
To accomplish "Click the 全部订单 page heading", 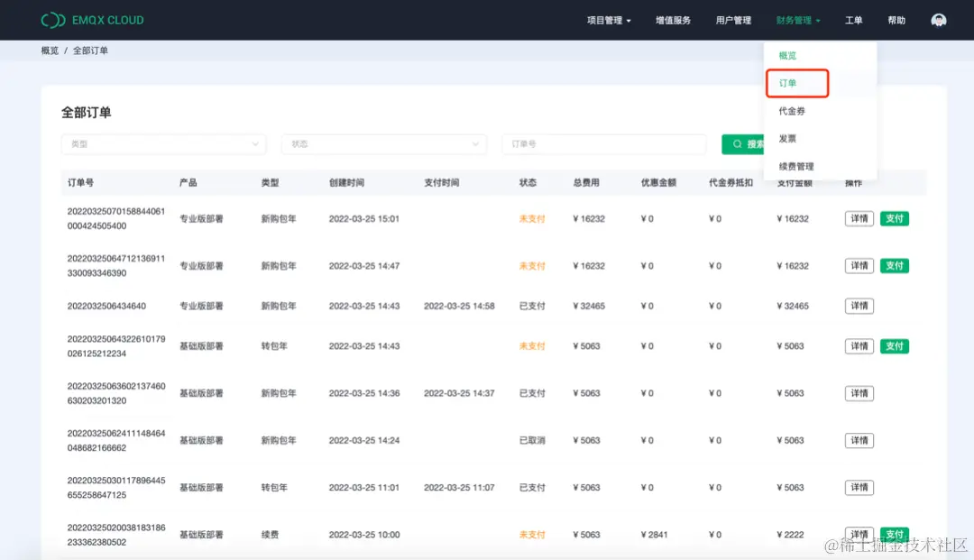I will (86, 113).
